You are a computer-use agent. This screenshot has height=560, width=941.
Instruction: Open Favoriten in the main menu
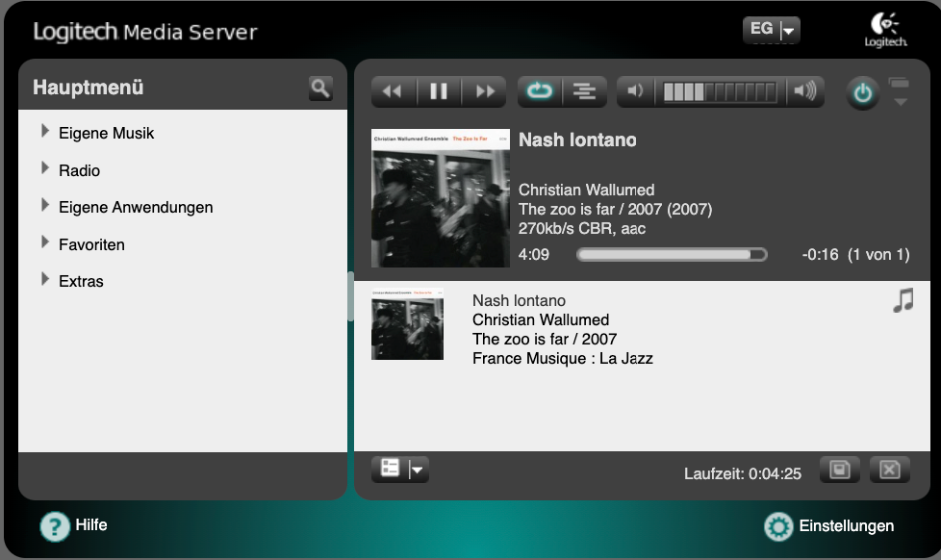[91, 244]
